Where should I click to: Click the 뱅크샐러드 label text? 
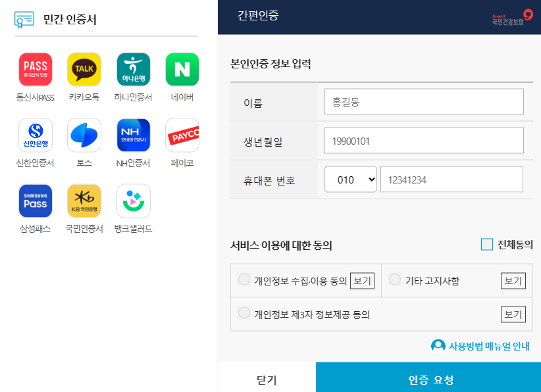pyautogui.click(x=133, y=229)
